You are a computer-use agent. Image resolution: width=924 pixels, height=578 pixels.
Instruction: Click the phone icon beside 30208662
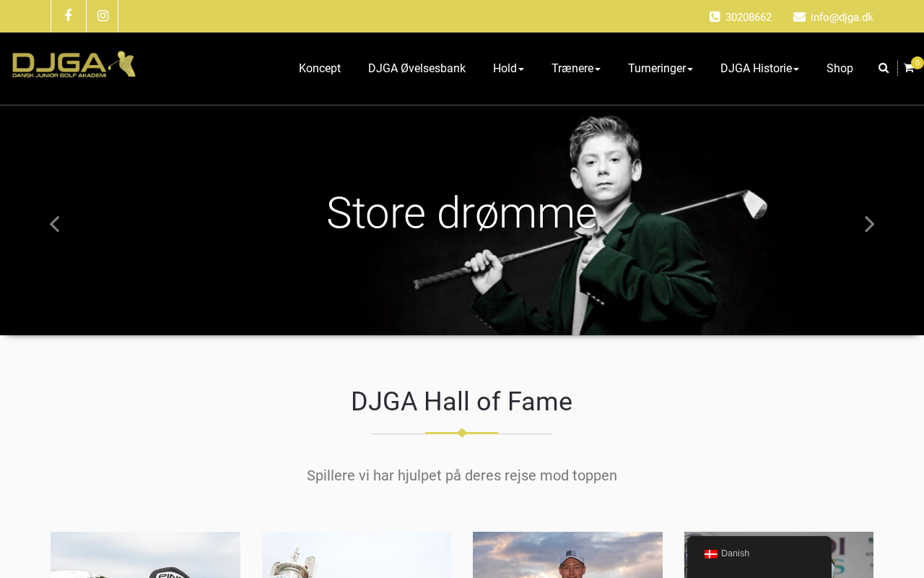point(715,17)
